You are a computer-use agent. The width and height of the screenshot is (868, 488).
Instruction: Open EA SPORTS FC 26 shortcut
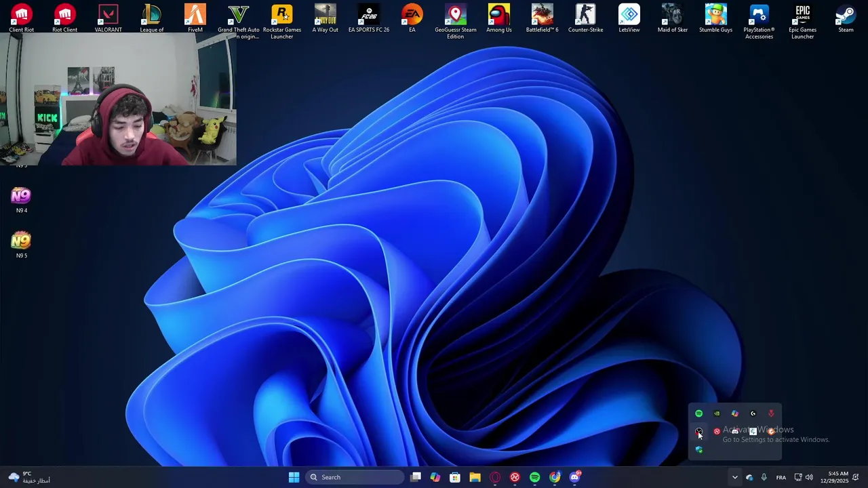coord(369,18)
